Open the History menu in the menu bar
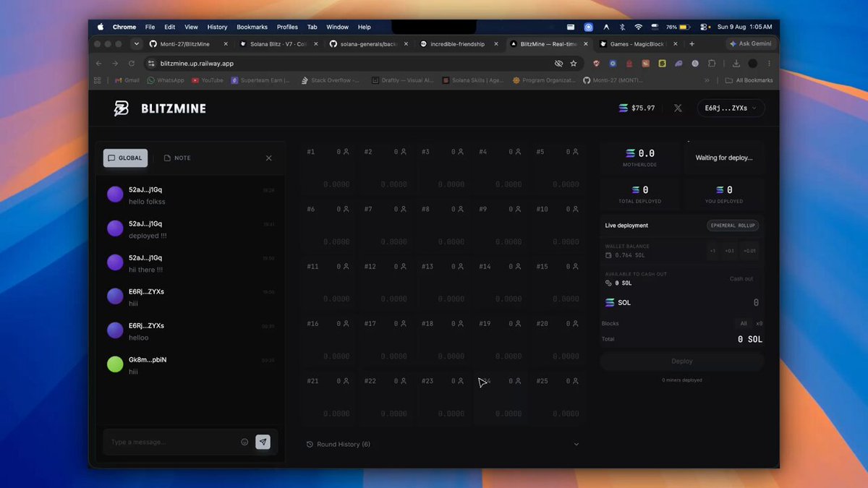This screenshot has height=488, width=868. 217,27
